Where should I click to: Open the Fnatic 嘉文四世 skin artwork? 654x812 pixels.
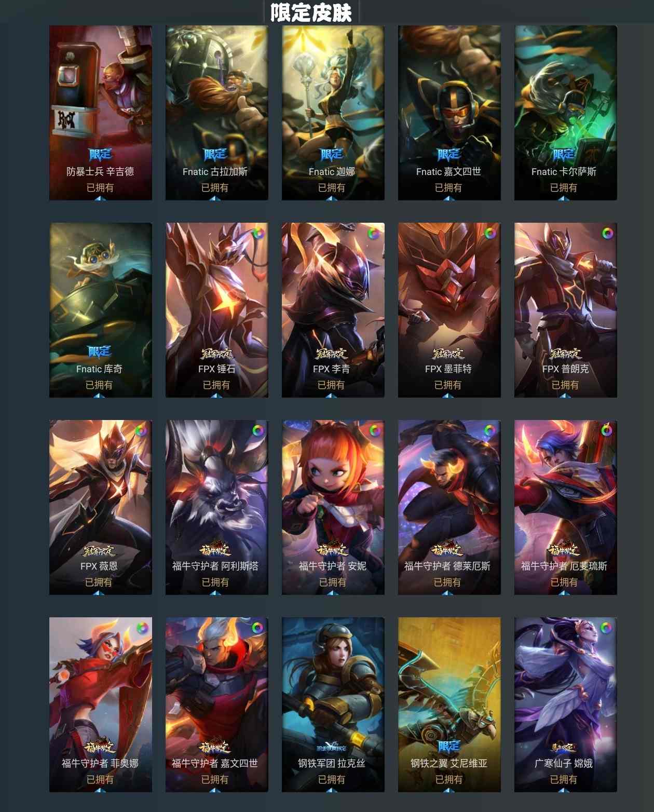coord(449,113)
